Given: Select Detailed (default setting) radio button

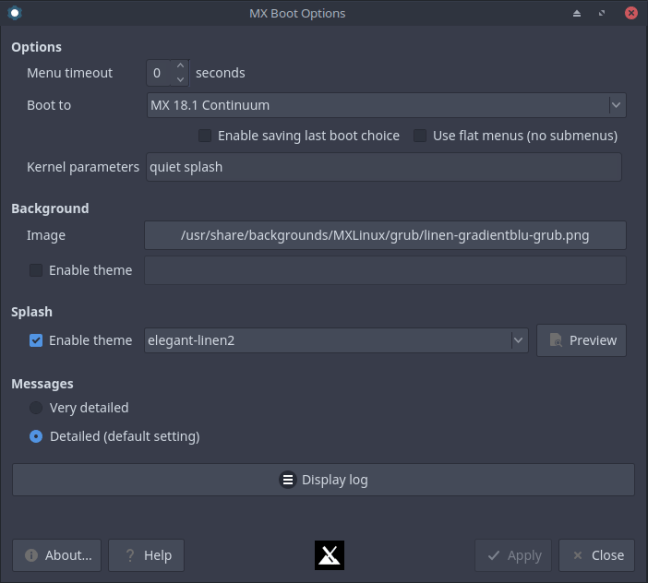Looking at the screenshot, I should pyautogui.click(x=37, y=436).
